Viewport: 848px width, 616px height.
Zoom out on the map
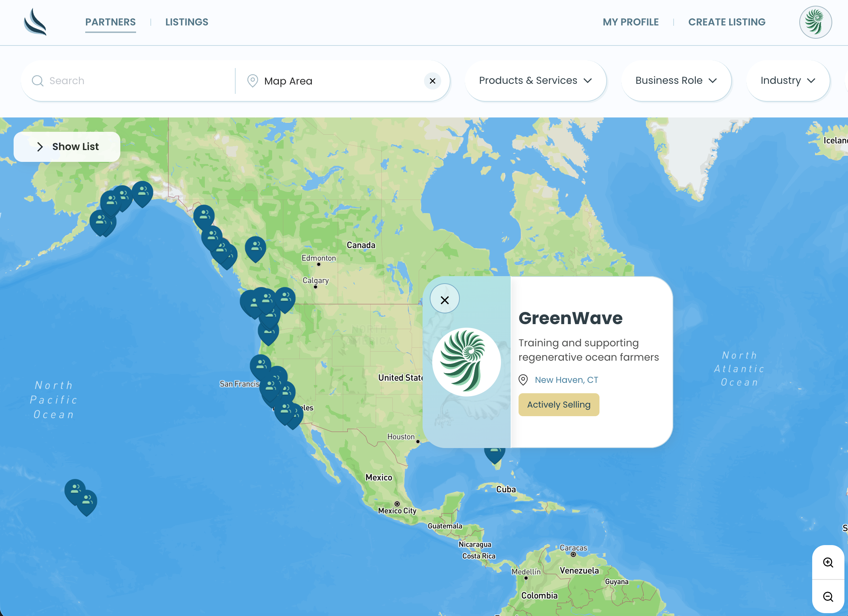coord(828,597)
